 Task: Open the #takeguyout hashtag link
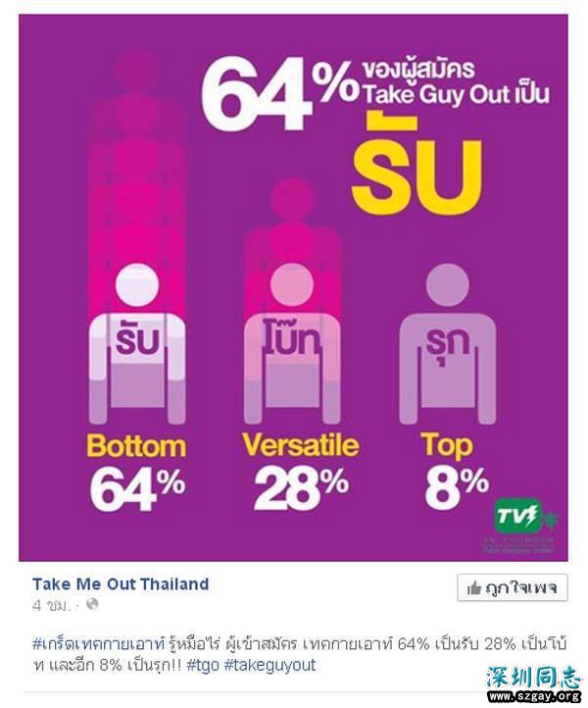[269, 665]
